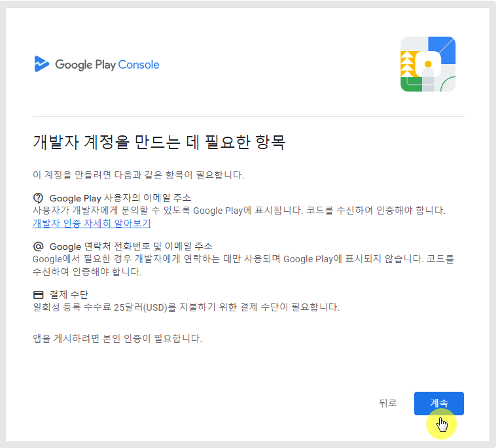496x448 pixels.
Task: Click the credit card icon beside 결제 수단
Action: (x=38, y=295)
